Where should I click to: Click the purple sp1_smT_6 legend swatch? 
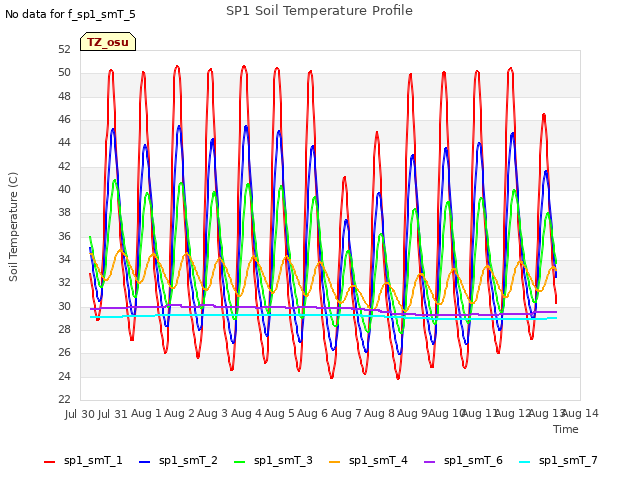tap(429, 462)
